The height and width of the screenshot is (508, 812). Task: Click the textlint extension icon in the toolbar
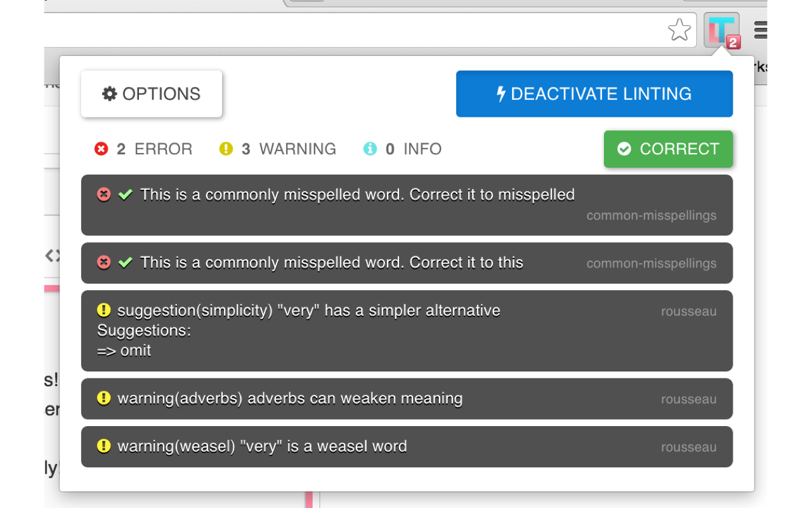click(722, 30)
